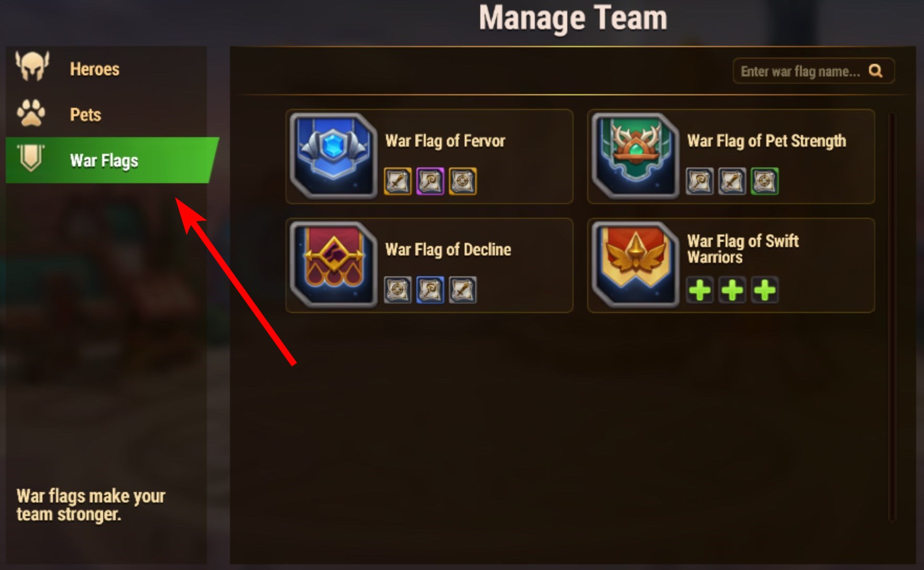
Task: Add first slot item on Swift Warriors flag
Action: 700,290
